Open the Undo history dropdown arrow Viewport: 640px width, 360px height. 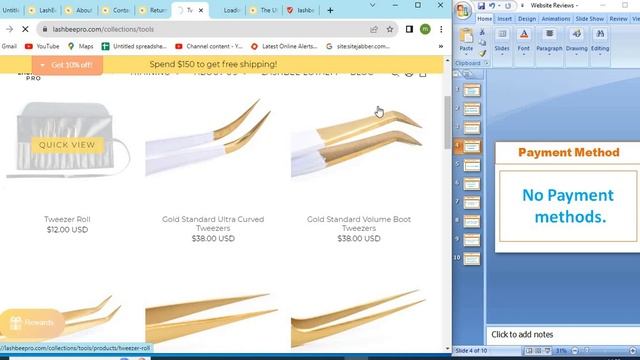499,6
